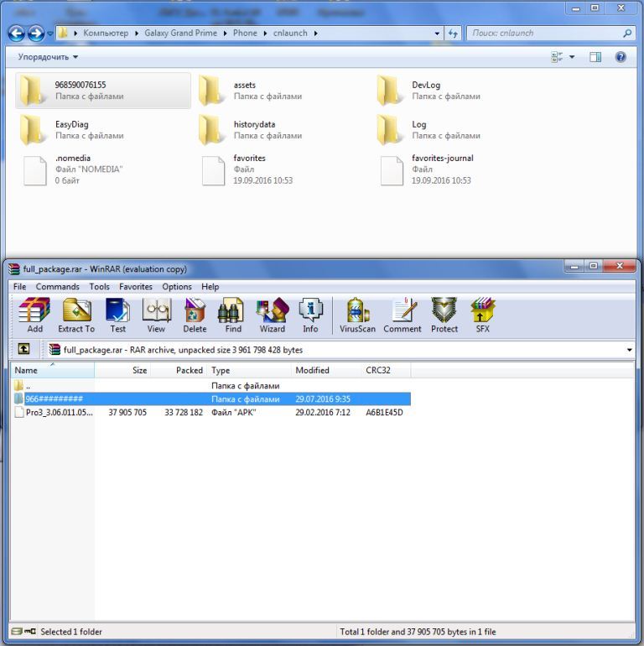Toggle the Explorer preview pane

595,57
